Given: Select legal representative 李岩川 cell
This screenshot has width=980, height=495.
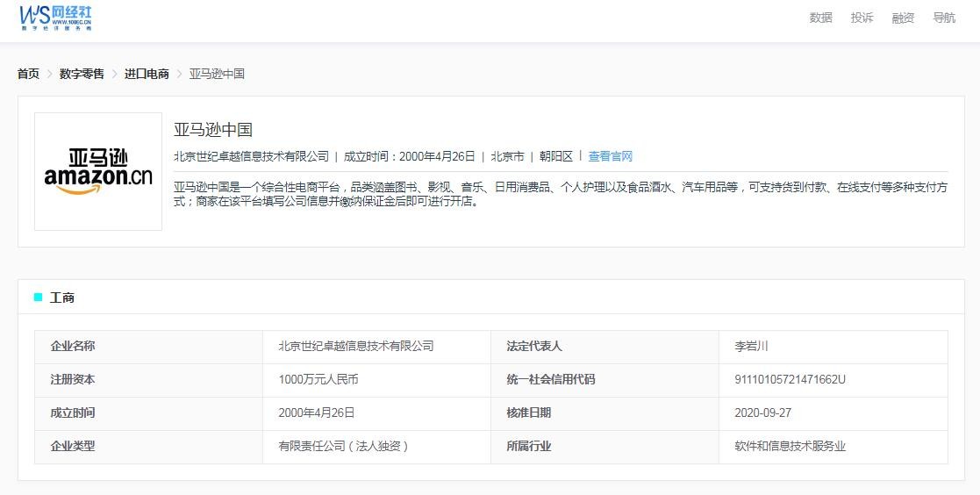Looking at the screenshot, I should 751,346.
